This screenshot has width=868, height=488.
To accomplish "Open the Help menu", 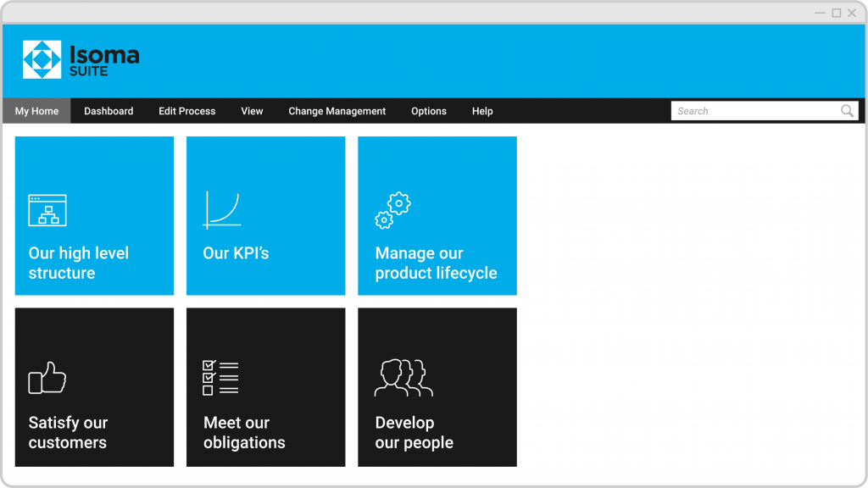I will [x=481, y=111].
